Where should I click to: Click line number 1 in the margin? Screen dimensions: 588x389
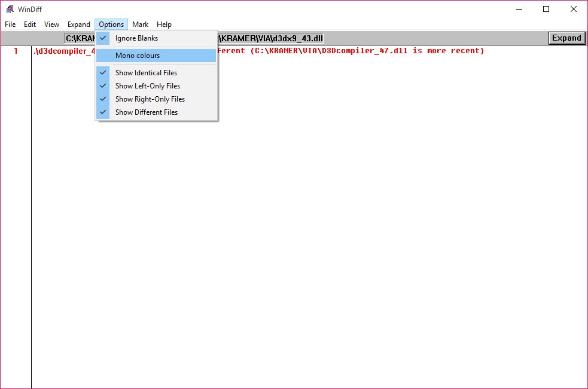pyautogui.click(x=15, y=51)
